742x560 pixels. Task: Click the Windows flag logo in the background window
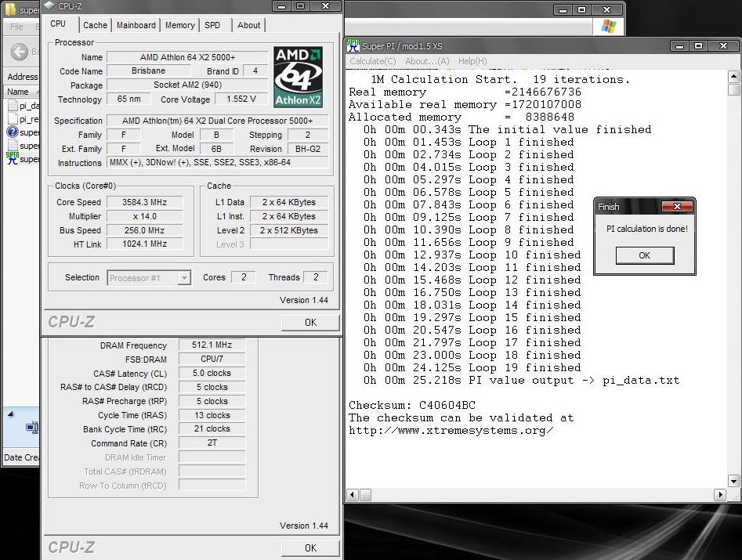609,26
